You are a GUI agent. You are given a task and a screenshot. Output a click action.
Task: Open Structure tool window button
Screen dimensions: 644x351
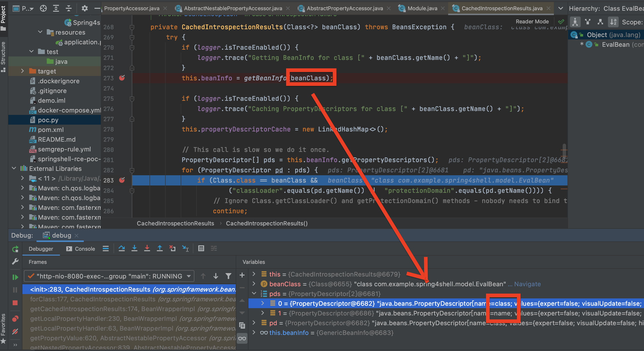[3, 57]
